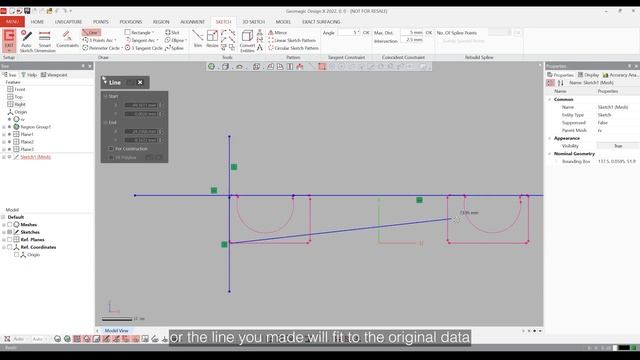Choose the Perimeter Circle tool

coord(101,48)
